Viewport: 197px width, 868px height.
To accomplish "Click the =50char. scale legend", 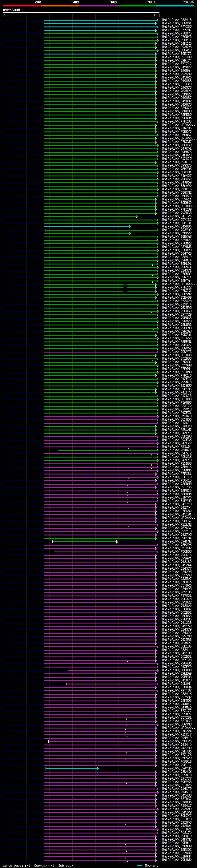I will click(147, 866).
